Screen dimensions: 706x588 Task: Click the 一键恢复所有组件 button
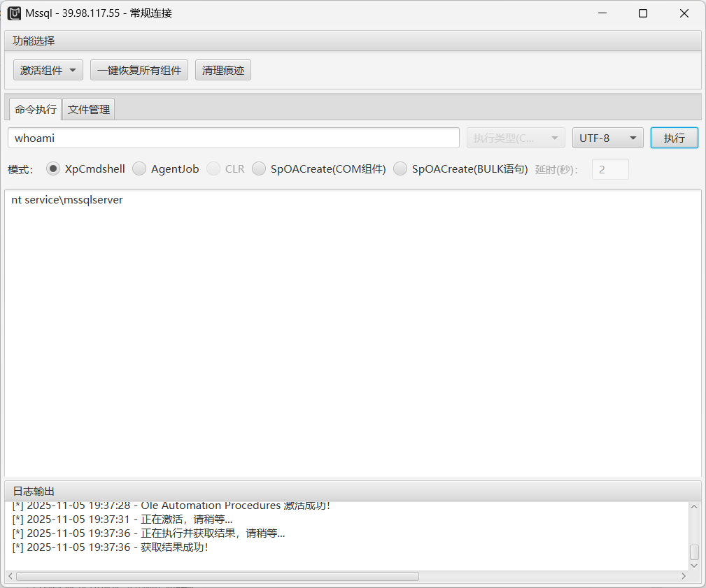(139, 70)
